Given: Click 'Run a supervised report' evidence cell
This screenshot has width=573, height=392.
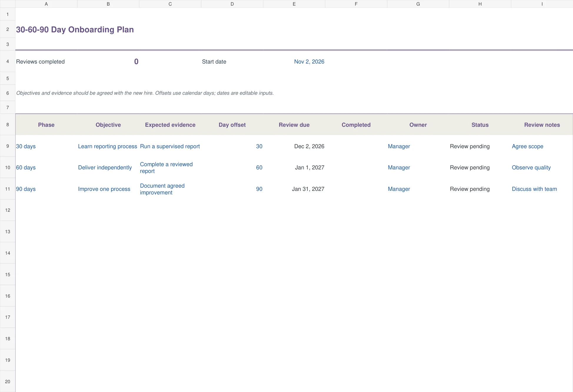Looking at the screenshot, I should point(170,146).
